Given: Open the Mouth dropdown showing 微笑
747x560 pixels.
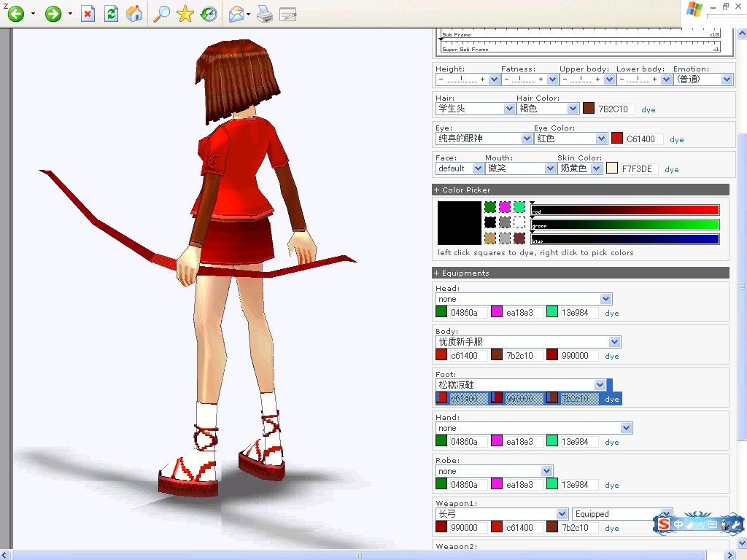Looking at the screenshot, I should 521,168.
